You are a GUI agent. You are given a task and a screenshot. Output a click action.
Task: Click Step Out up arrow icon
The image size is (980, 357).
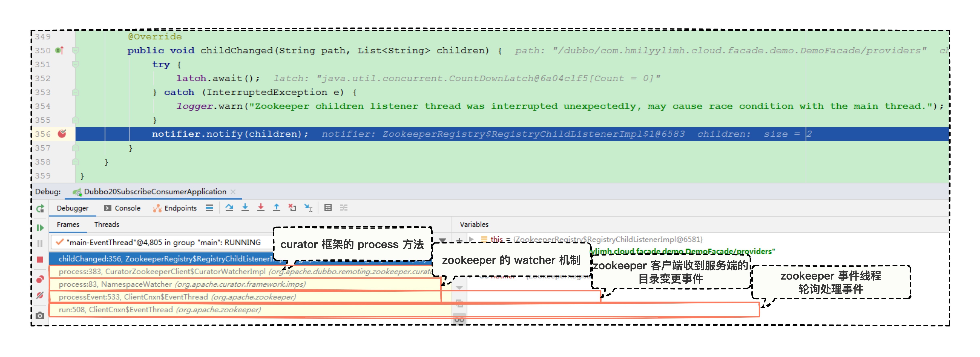pyautogui.click(x=277, y=208)
